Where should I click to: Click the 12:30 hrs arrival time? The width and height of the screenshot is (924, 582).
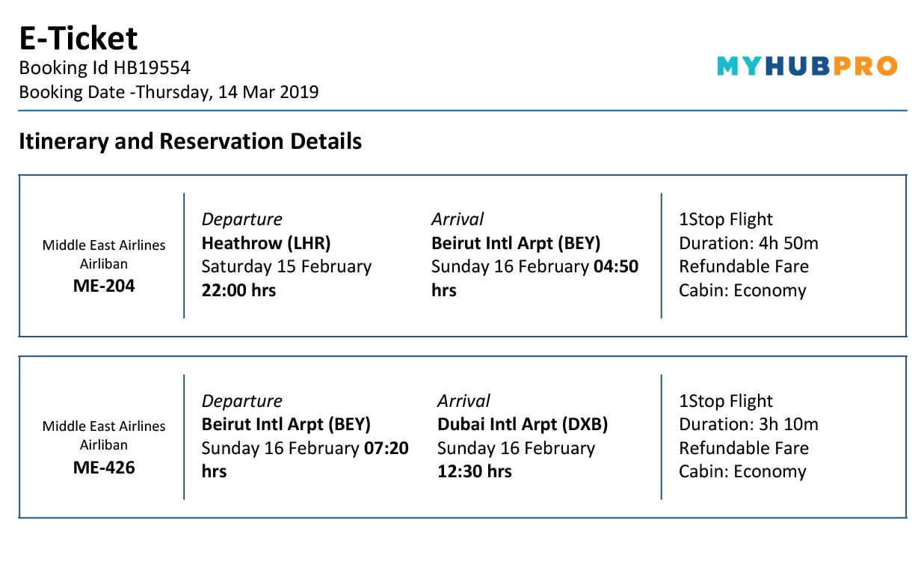click(x=475, y=471)
